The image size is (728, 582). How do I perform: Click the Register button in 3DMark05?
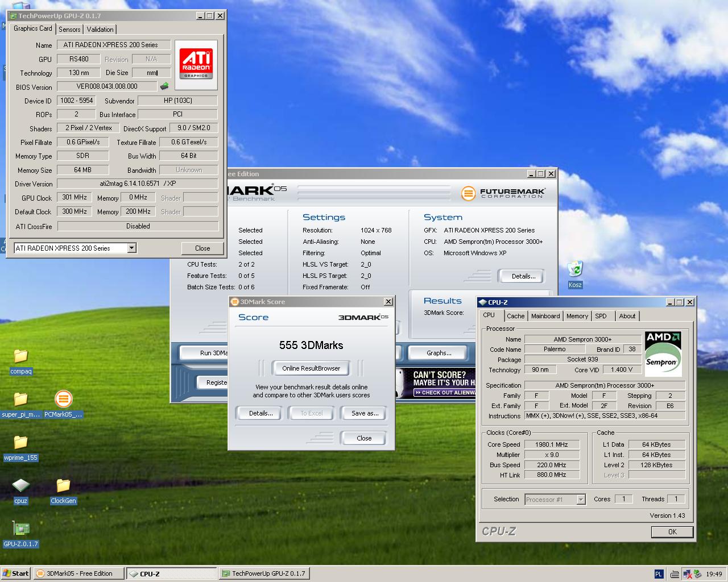pos(213,383)
